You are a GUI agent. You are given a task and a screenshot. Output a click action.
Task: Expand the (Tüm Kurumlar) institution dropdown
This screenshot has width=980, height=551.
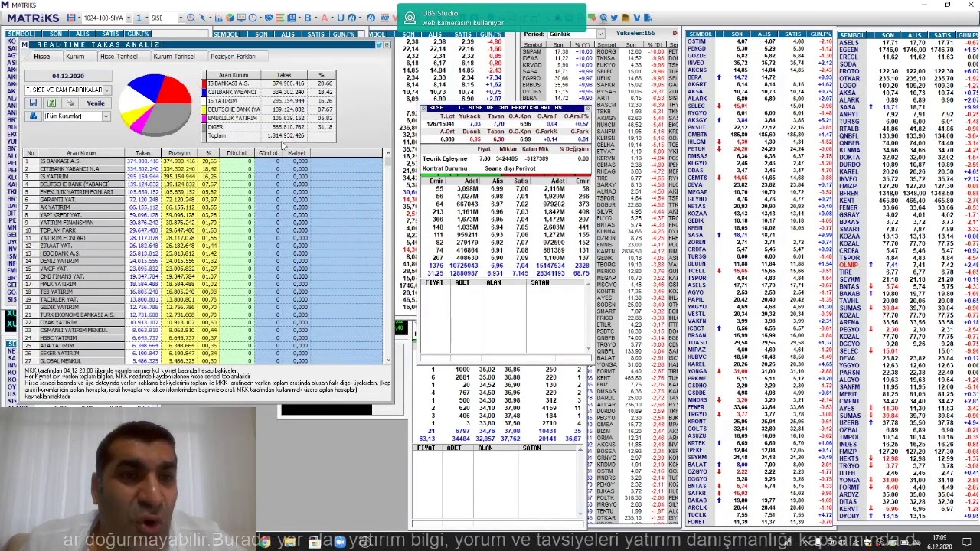point(106,116)
